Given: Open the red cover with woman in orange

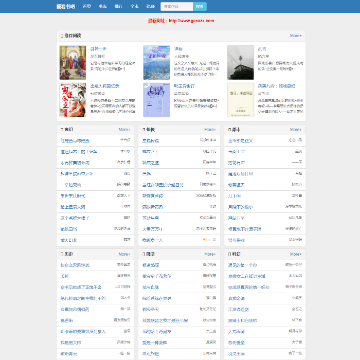Looking at the screenshot, I should pos(73,100).
